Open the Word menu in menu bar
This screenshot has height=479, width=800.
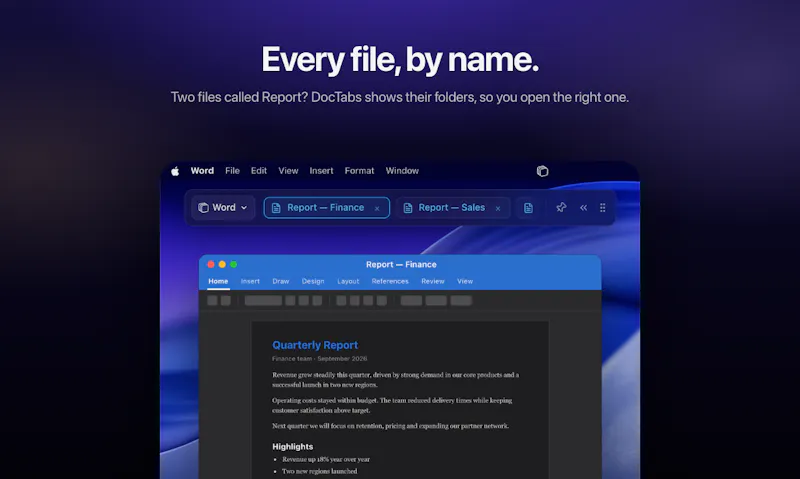pos(202,171)
